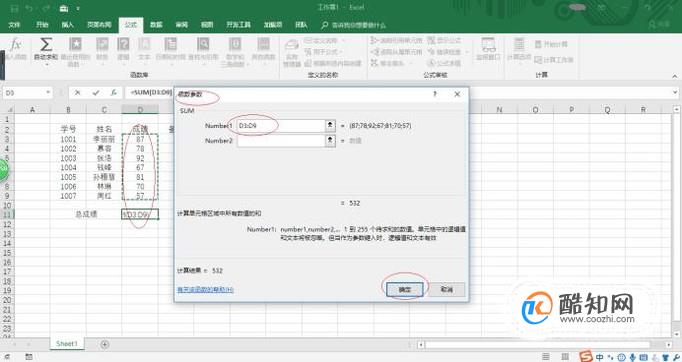Open the More Functions icon
Image resolution: width=682 pixels, height=362 pixels.
pos(263,45)
